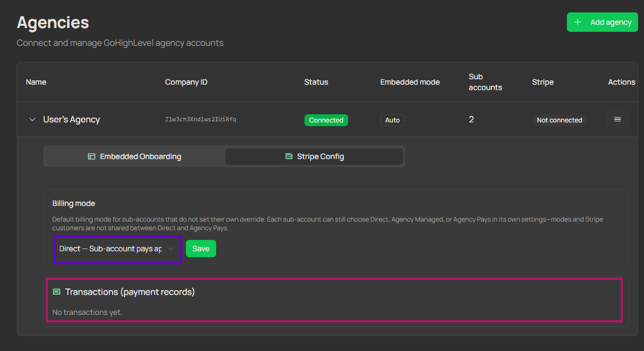The height and width of the screenshot is (351, 644).
Task: Select the company ID Z1w3ch3Xndlws2IUiRfq
Action: (201, 120)
